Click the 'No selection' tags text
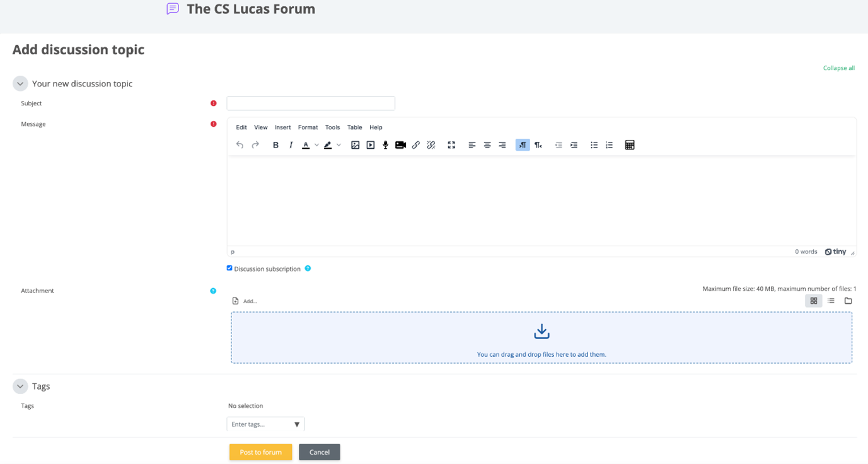 point(246,406)
